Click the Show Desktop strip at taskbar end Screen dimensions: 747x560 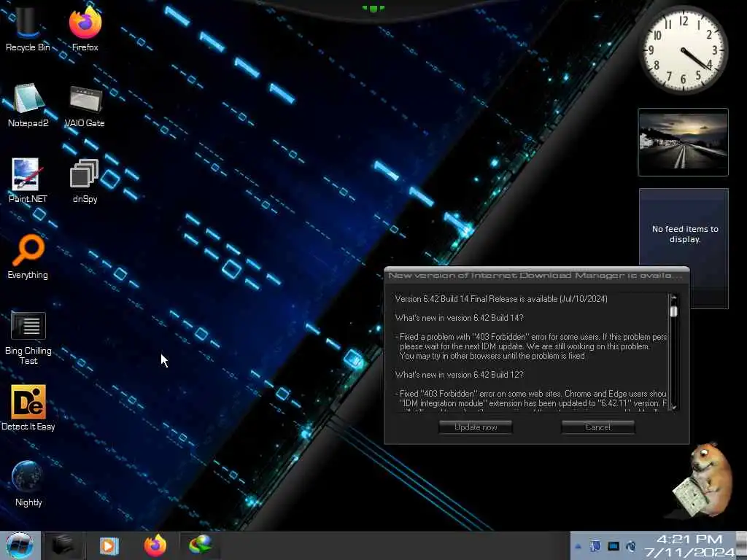[741, 545]
